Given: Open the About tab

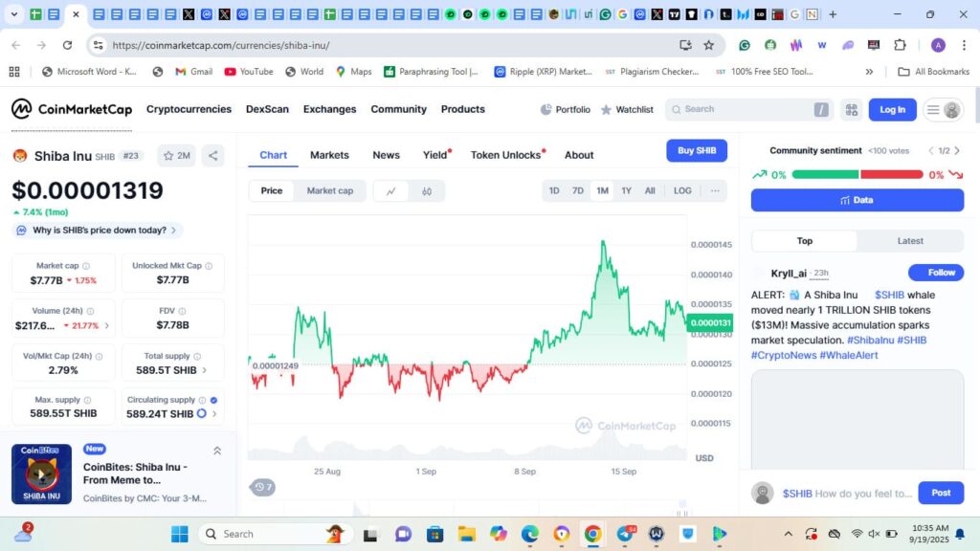Looking at the screenshot, I should pyautogui.click(x=579, y=155).
